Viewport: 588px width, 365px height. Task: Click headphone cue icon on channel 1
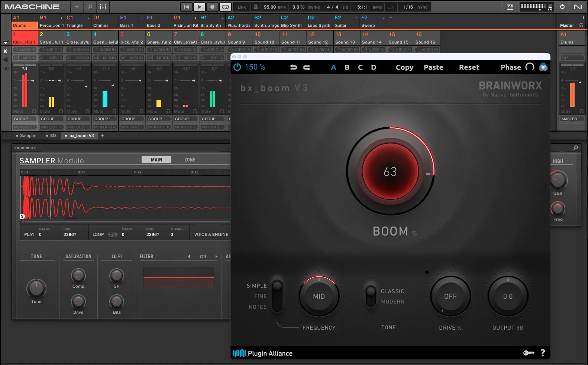34,111
